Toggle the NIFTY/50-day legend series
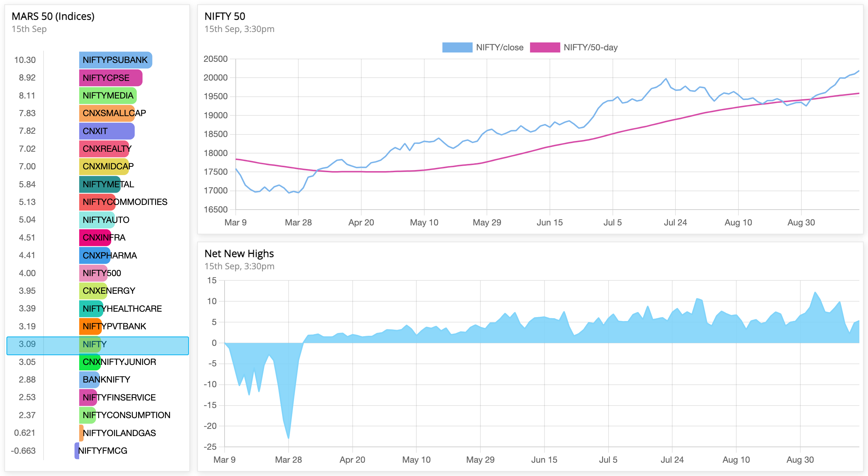The width and height of the screenshot is (868, 476). (x=574, y=47)
